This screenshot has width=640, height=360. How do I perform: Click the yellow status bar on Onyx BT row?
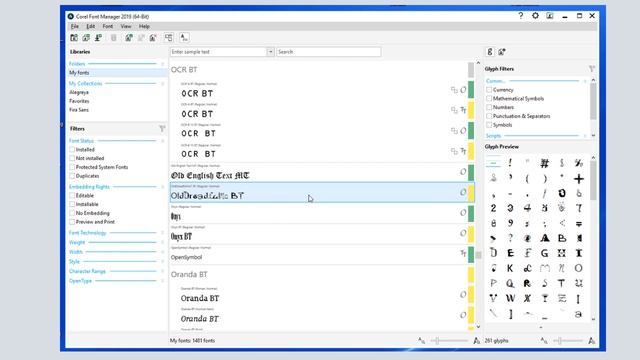click(471, 233)
